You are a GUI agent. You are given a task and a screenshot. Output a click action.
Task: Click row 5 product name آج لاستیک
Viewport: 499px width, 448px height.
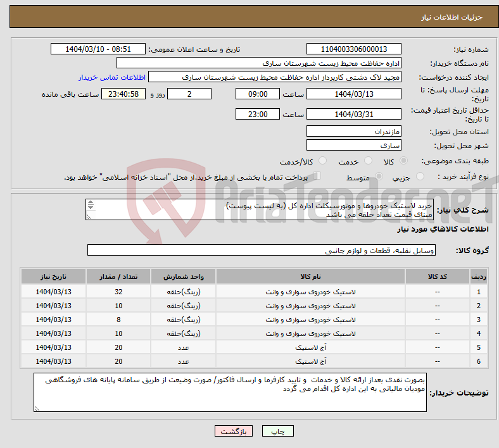click(x=310, y=347)
